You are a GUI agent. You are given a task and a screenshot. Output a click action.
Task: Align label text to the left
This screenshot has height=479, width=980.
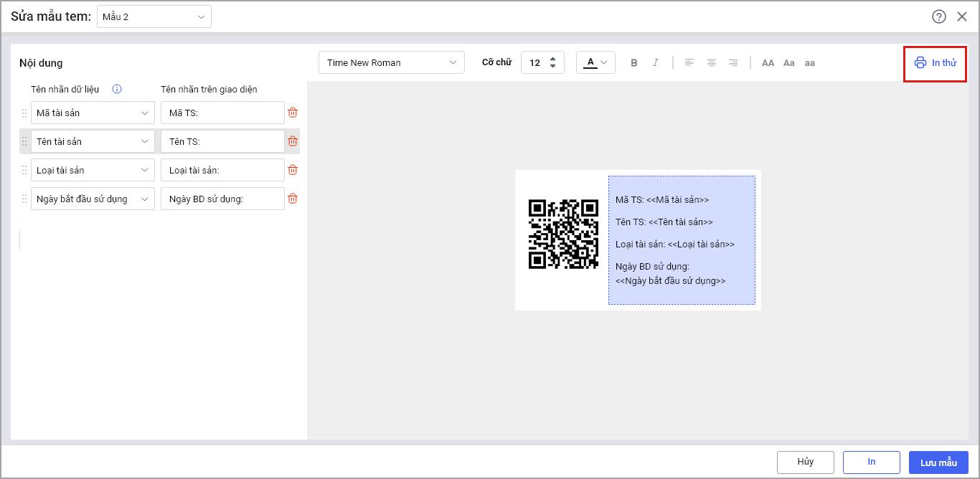click(x=689, y=63)
